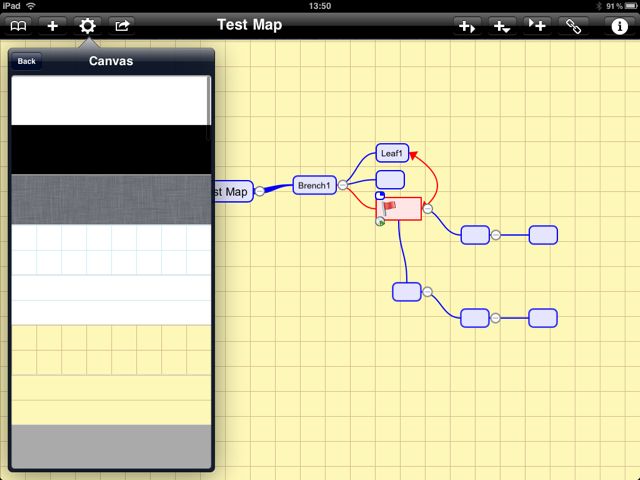The width and height of the screenshot is (640, 480).
Task: Tap the note icon above flagged node
Action: pos(380,195)
